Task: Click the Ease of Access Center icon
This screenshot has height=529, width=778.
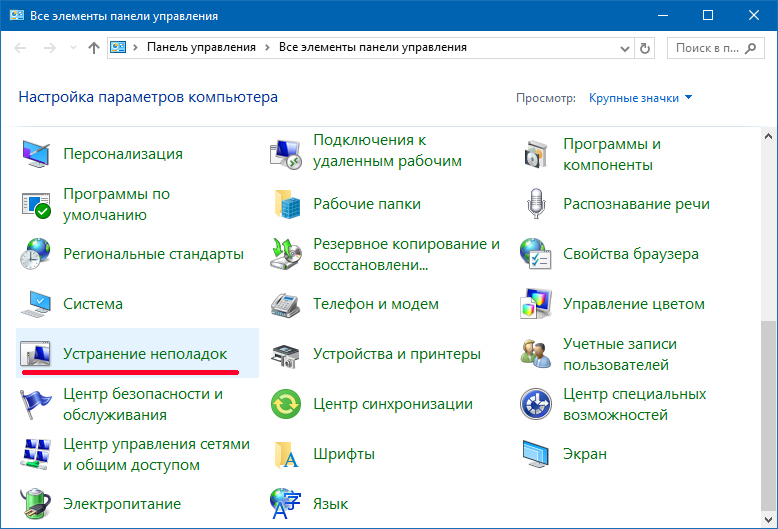Action: click(x=536, y=404)
